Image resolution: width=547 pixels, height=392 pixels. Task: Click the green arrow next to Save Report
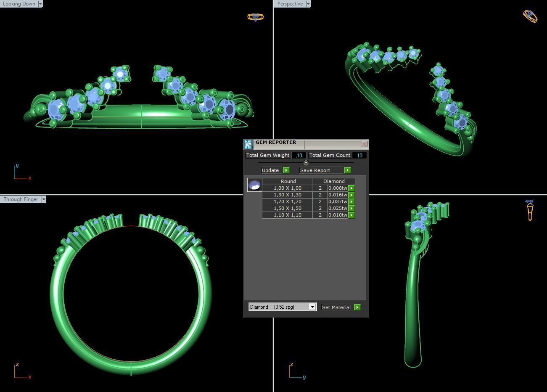click(x=347, y=170)
